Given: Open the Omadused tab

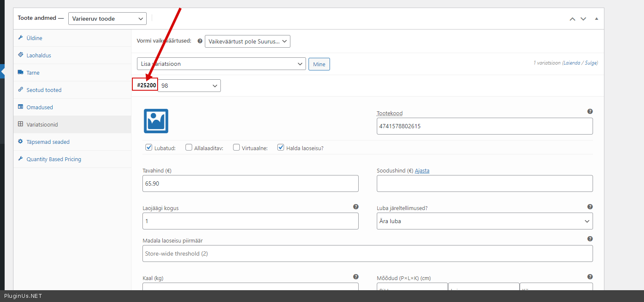Looking at the screenshot, I should tap(40, 107).
